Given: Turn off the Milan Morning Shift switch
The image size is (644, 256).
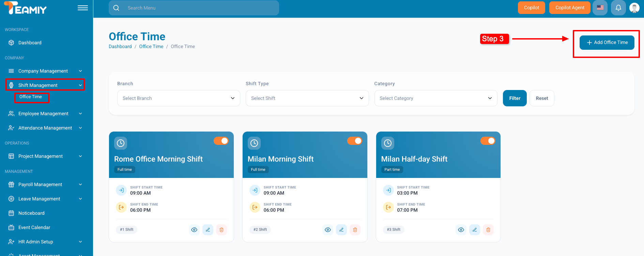Looking at the screenshot, I should (355, 141).
